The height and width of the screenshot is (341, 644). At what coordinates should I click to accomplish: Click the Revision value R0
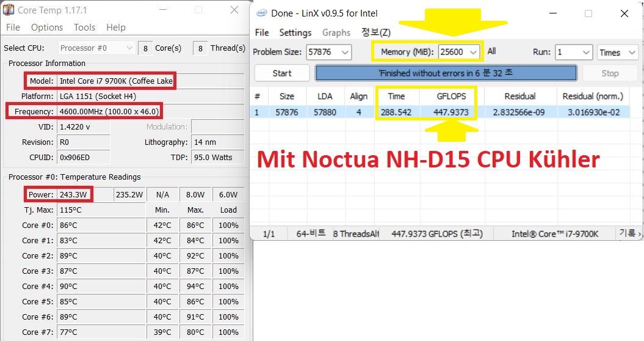[x=84, y=142]
